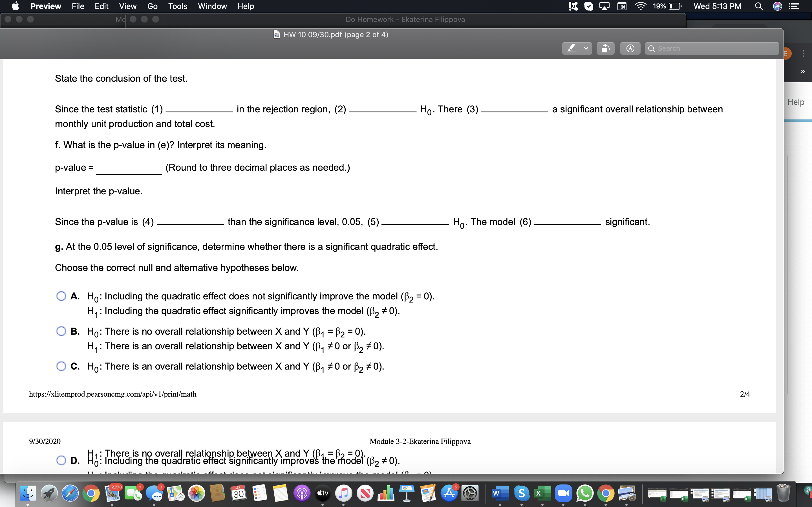This screenshot has height=507, width=812.
Task: Open the Tools menu
Action: (178, 6)
